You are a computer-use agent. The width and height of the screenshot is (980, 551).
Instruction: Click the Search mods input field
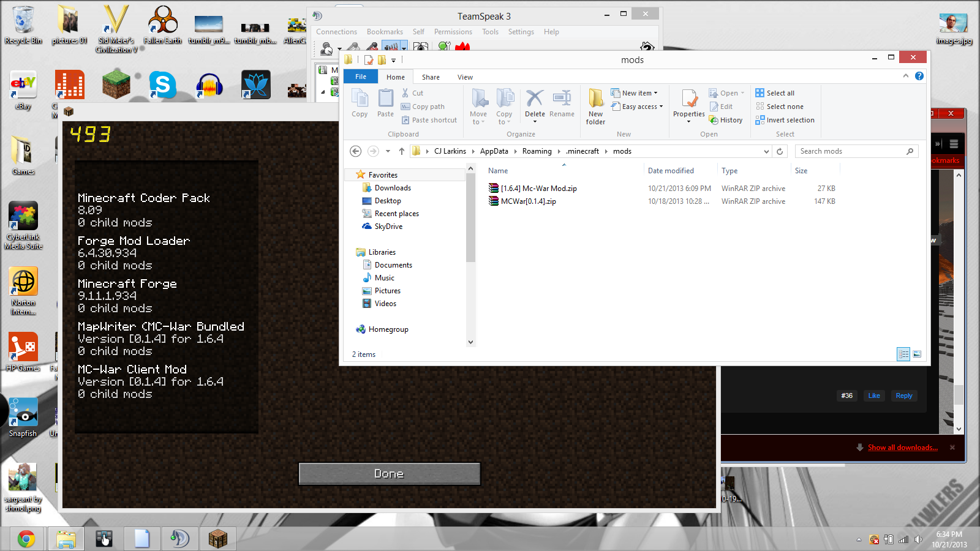(851, 151)
